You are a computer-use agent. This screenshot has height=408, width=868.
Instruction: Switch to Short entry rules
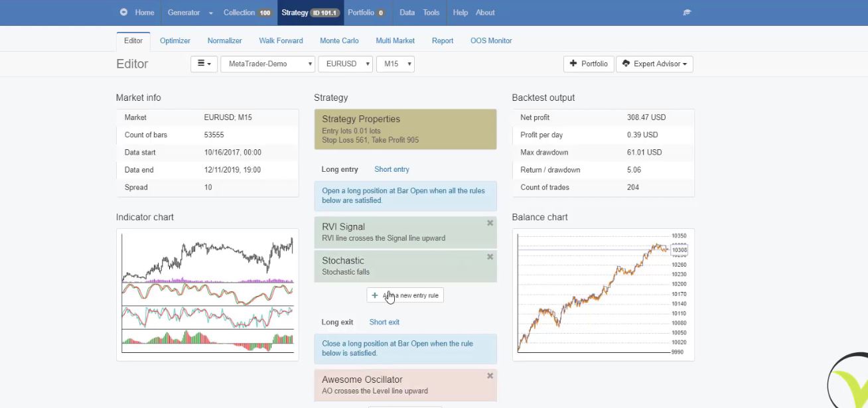[x=392, y=169]
